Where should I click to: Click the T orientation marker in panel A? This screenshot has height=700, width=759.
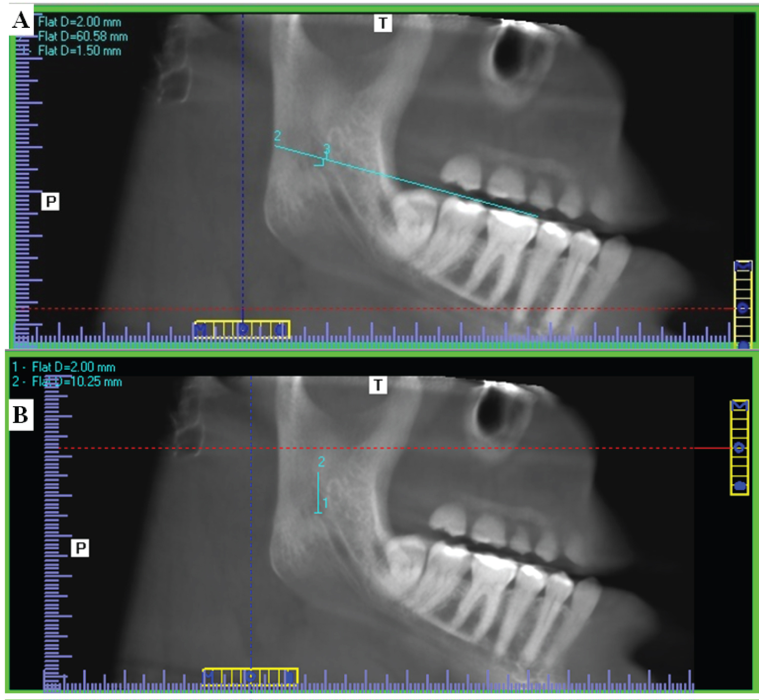pos(383,23)
